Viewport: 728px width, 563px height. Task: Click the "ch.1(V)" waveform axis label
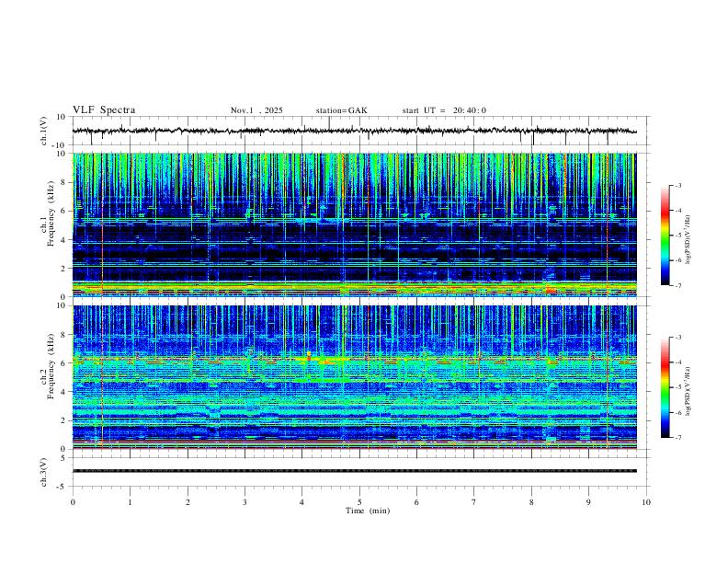[x=44, y=131]
